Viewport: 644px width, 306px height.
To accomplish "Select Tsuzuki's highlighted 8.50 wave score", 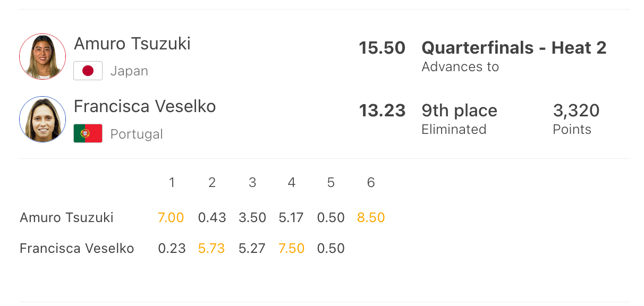I will pyautogui.click(x=371, y=217).
